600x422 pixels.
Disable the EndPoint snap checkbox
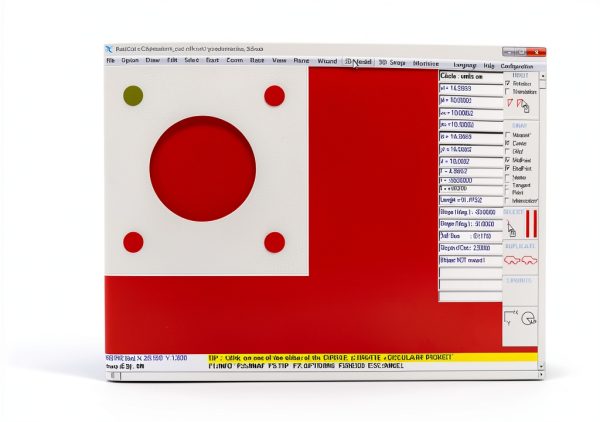[508, 168]
